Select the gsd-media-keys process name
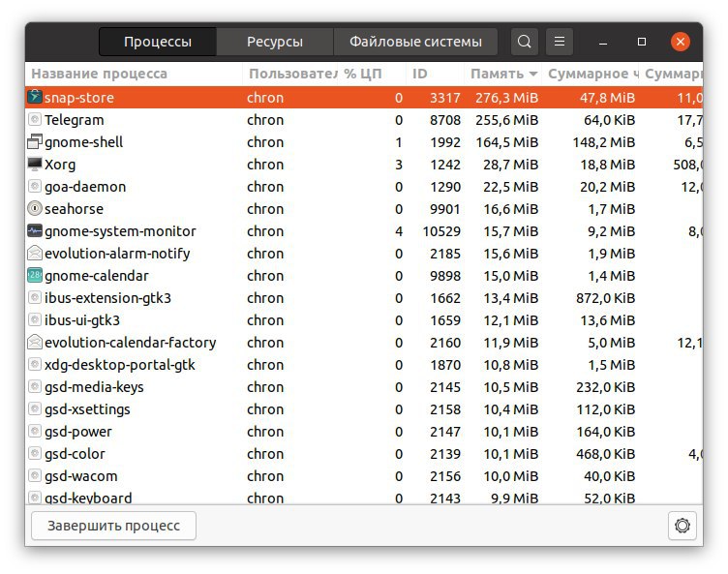728x574 pixels. tap(94, 387)
